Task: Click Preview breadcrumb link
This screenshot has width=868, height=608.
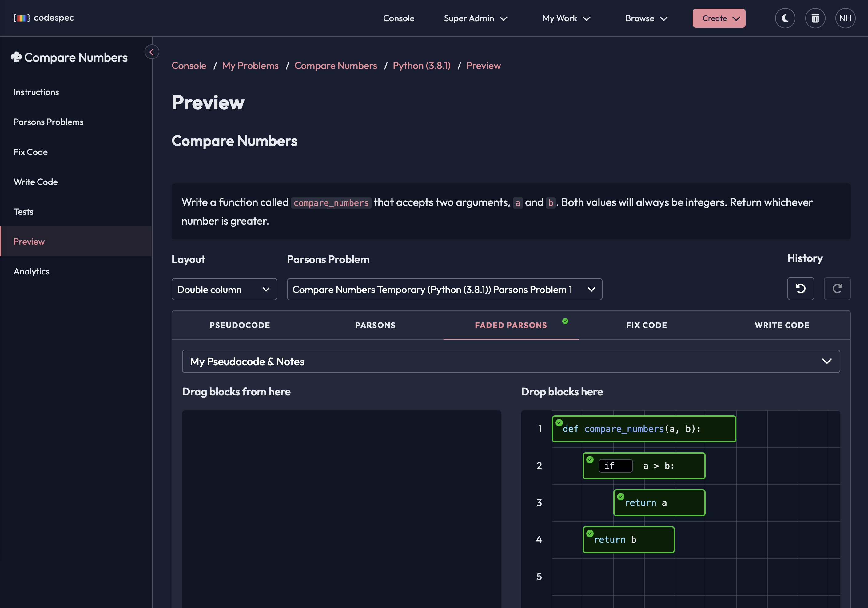Action: point(484,66)
